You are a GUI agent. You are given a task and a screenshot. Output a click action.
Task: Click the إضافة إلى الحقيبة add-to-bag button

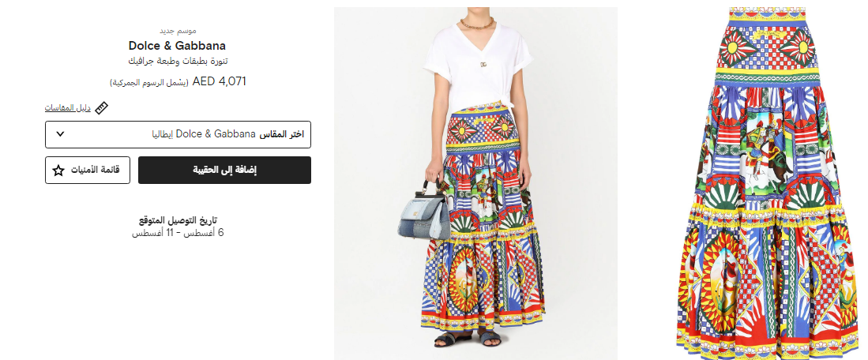click(224, 170)
